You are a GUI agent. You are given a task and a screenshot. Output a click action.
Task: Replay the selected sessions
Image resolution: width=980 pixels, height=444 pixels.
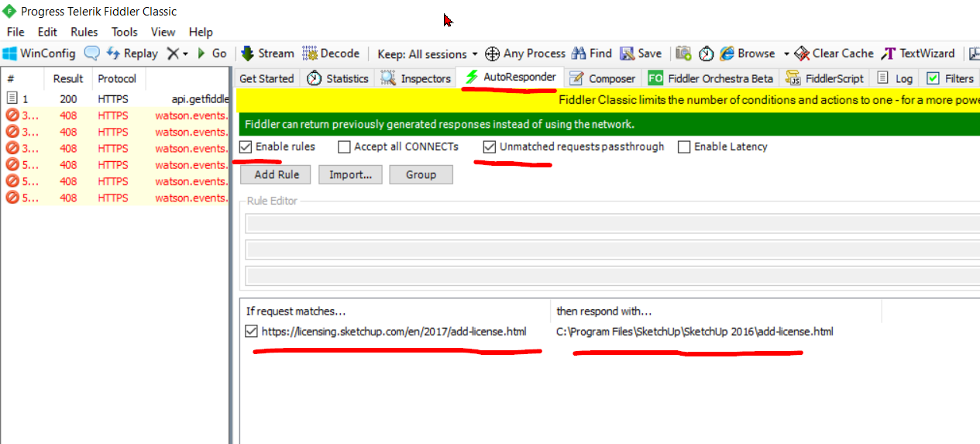[x=132, y=53]
